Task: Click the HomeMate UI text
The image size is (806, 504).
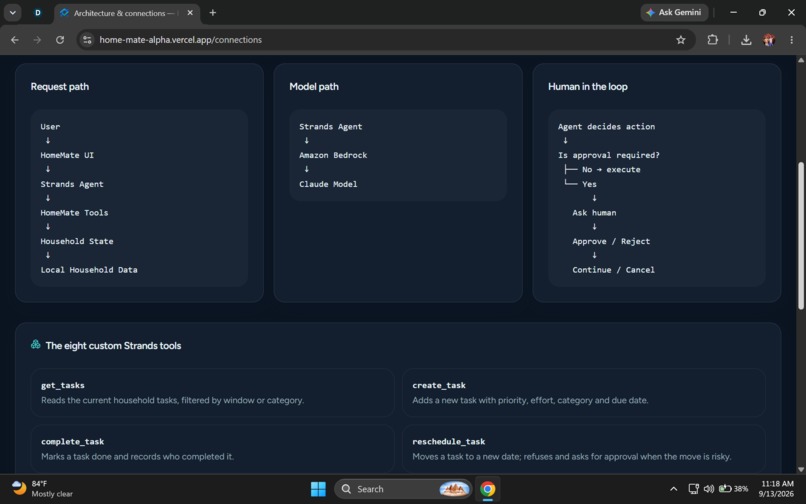Action: tap(67, 155)
